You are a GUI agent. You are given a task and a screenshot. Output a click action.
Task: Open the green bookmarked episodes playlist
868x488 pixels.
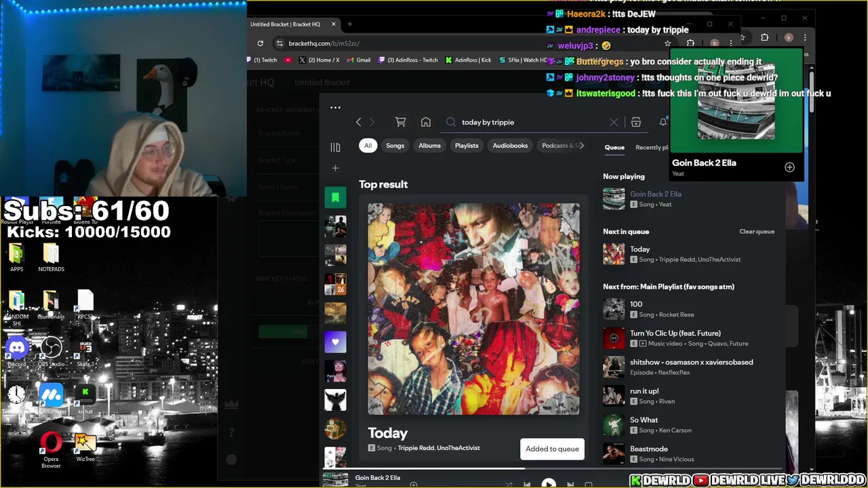[335, 198]
